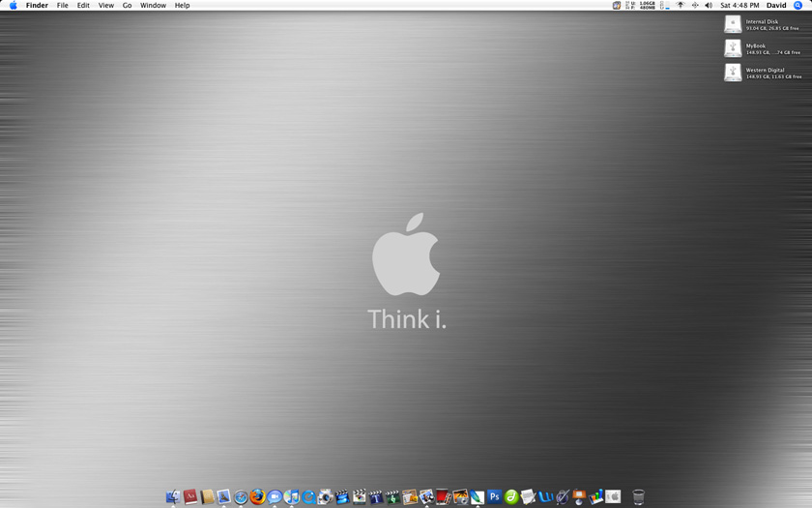812x508 pixels.
Task: Open the Internal Disk drive icon
Action: [x=733, y=24]
